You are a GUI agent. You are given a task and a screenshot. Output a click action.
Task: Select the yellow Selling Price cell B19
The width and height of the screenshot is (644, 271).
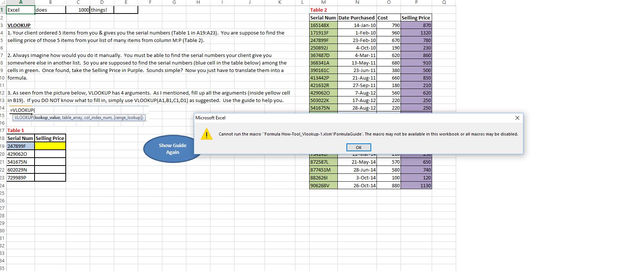(50, 146)
